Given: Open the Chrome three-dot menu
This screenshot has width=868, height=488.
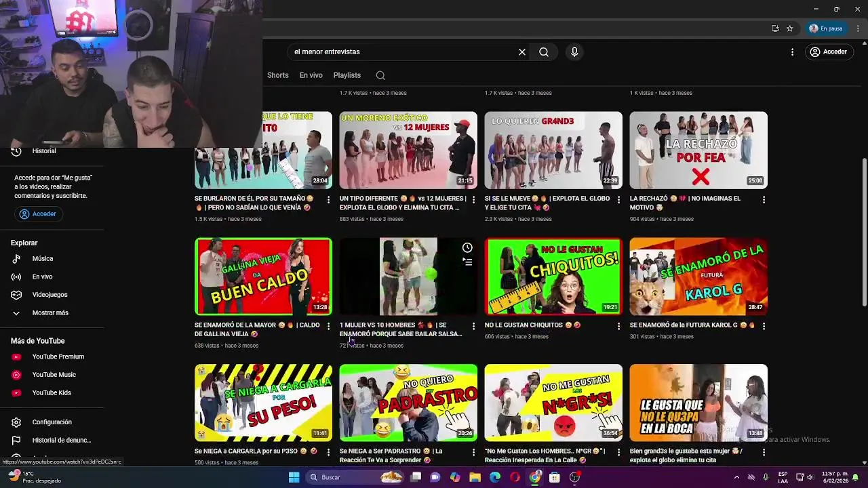Looking at the screenshot, I should 858,28.
